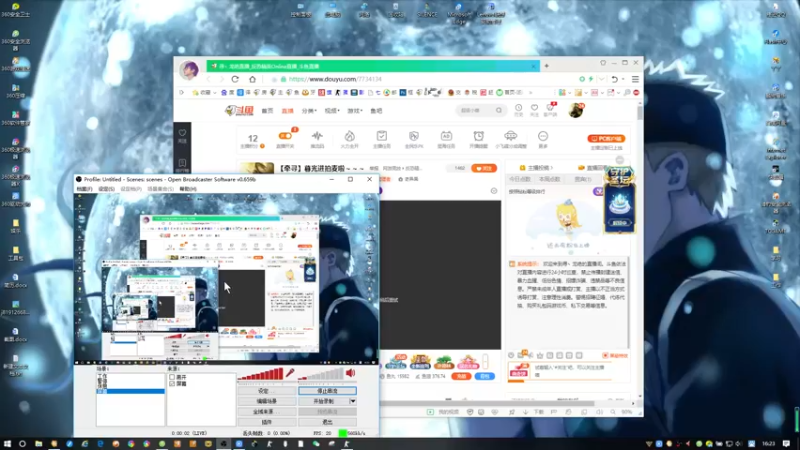Expand Douyu categories nav dropdown
Image resolution: width=800 pixels, height=450 pixels.
pyautogui.click(x=309, y=111)
